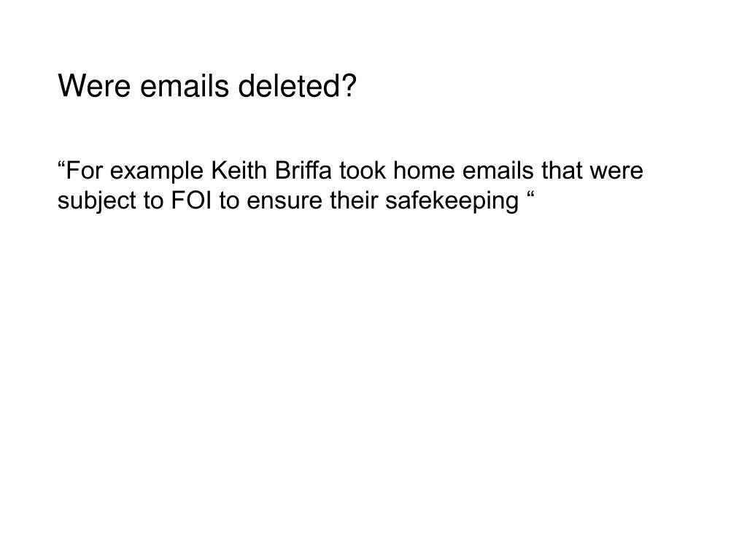Click the word 'their' in the quote
Viewport: 747px width, 560px height.
coord(354,200)
